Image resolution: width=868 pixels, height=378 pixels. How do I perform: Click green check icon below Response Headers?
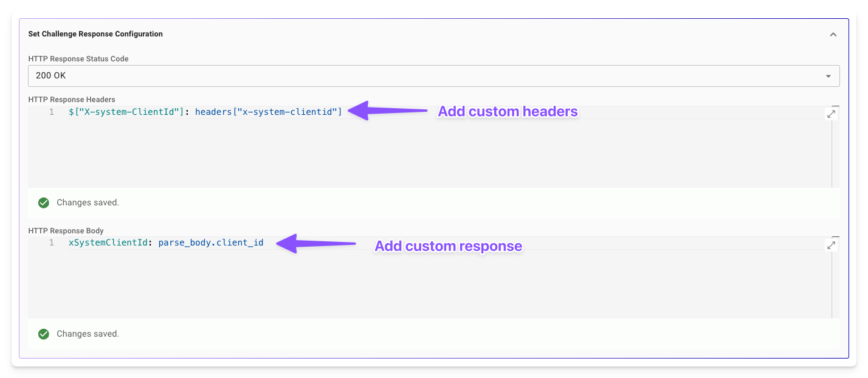click(44, 202)
